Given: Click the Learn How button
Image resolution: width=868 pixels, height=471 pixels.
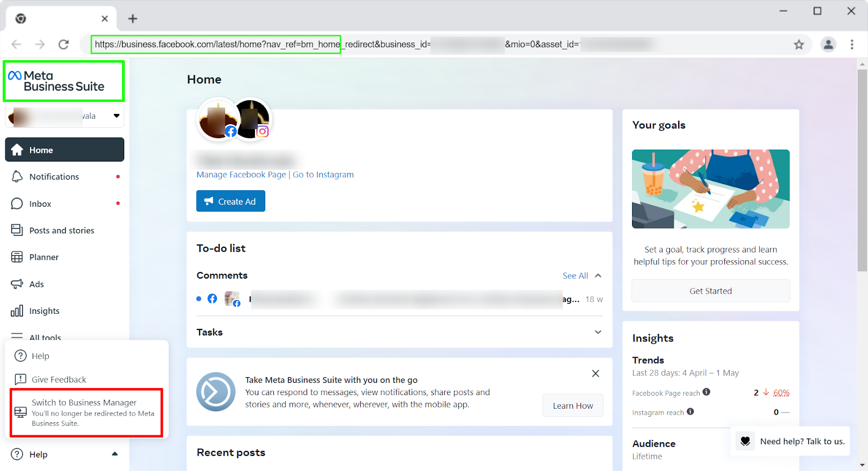Looking at the screenshot, I should click(x=573, y=405).
